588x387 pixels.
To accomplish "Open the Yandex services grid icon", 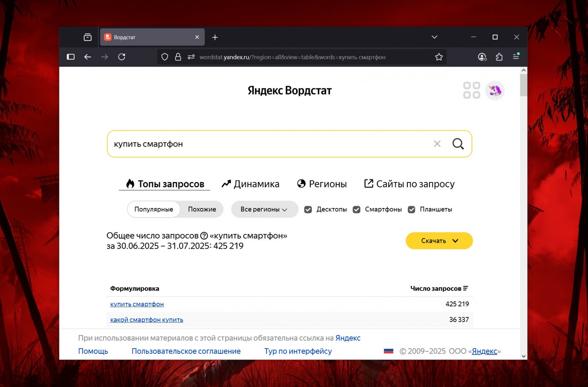I will pyautogui.click(x=471, y=90).
